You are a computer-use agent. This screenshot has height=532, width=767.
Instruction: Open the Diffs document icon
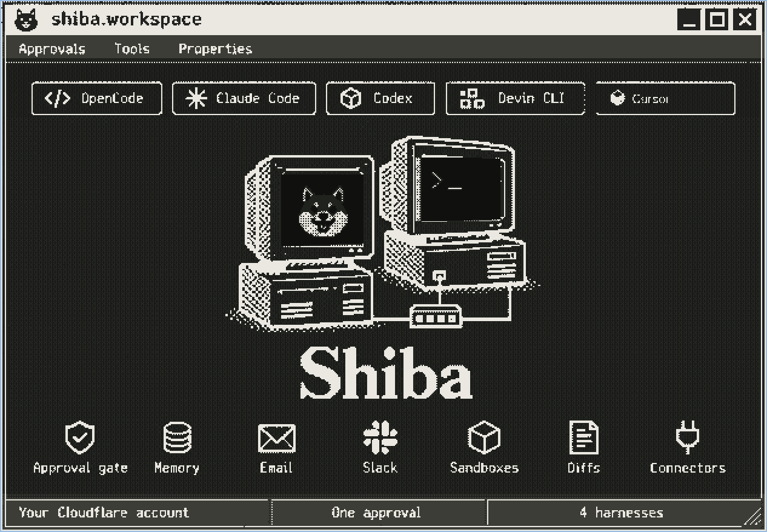click(584, 437)
